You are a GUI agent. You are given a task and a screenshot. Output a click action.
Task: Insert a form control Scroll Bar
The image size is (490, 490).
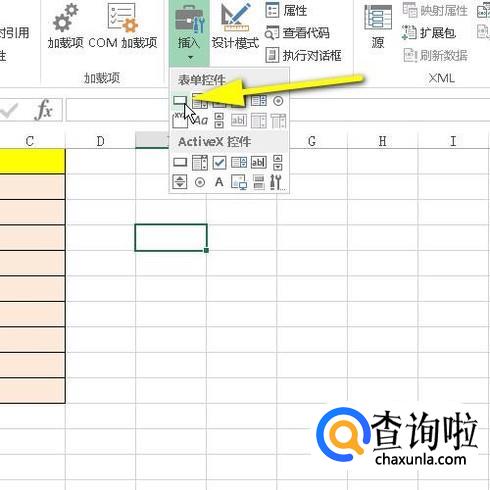219,120
